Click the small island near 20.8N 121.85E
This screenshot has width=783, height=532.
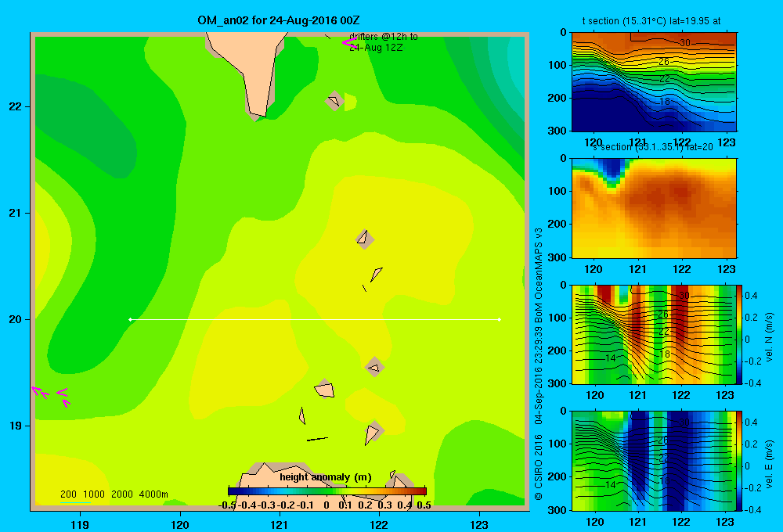click(365, 239)
